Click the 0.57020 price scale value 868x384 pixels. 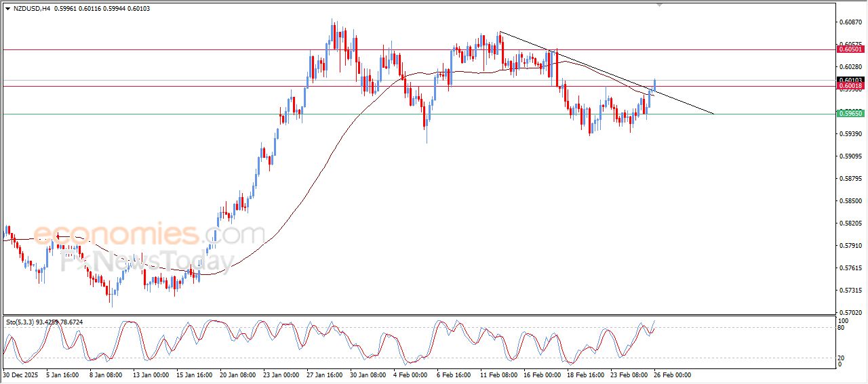click(850, 313)
